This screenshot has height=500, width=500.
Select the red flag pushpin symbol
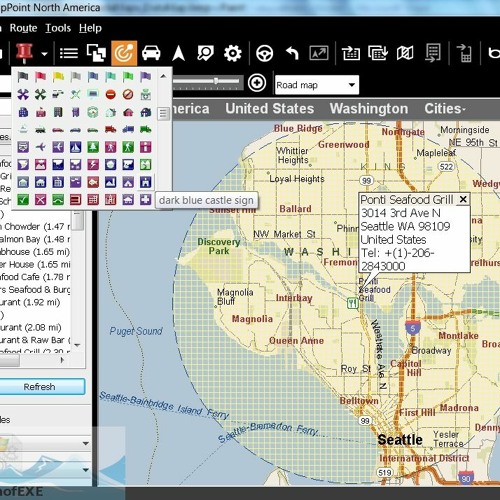41,77
